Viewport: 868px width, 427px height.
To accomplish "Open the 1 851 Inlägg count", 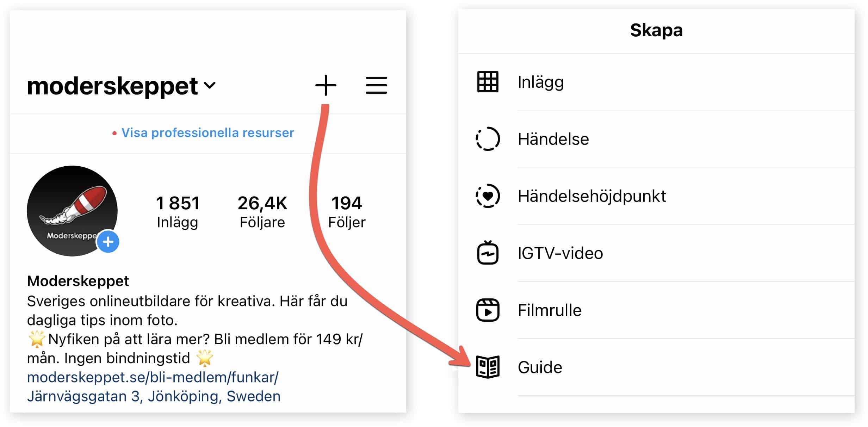I will coord(178,212).
